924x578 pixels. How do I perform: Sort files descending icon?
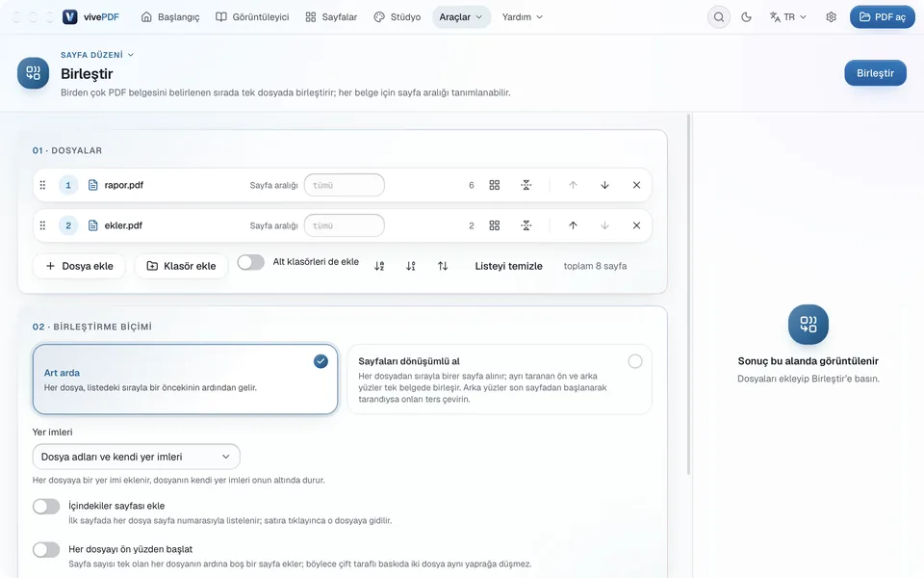click(x=411, y=266)
